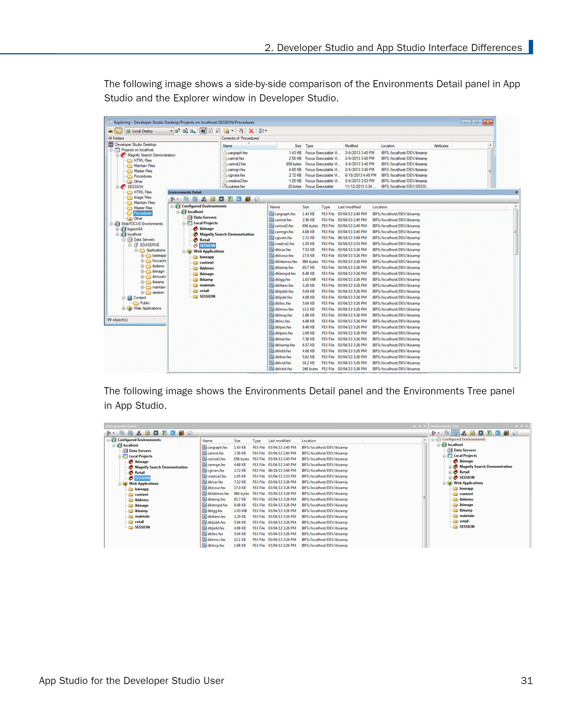
Task: Click the tools/properties icon in Explorer toolbar
Action: (x=241, y=131)
